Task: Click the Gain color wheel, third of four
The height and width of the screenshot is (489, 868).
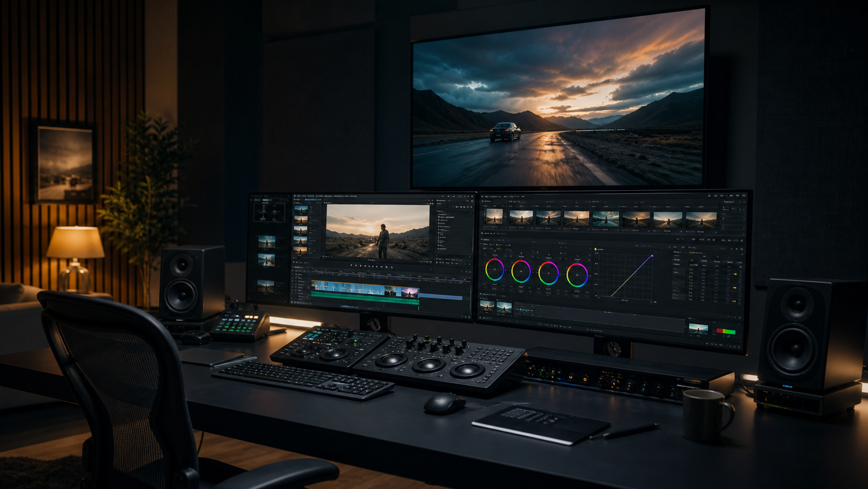Action: 548,273
